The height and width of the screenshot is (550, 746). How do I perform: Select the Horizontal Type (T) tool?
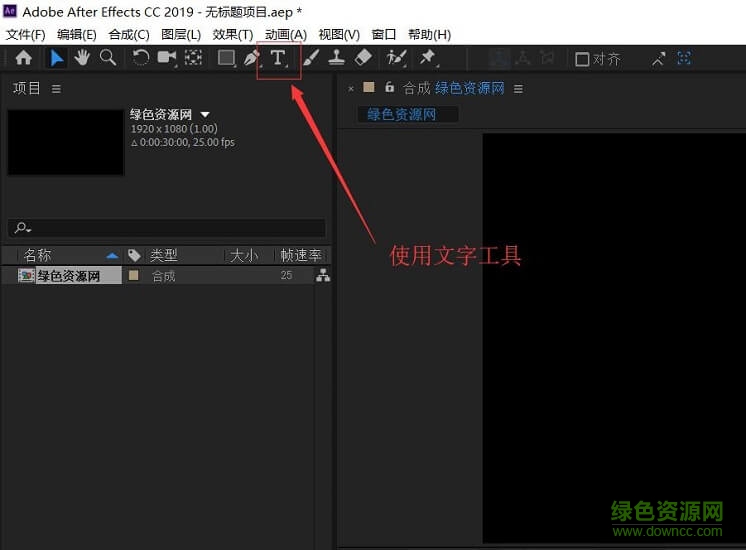click(278, 58)
